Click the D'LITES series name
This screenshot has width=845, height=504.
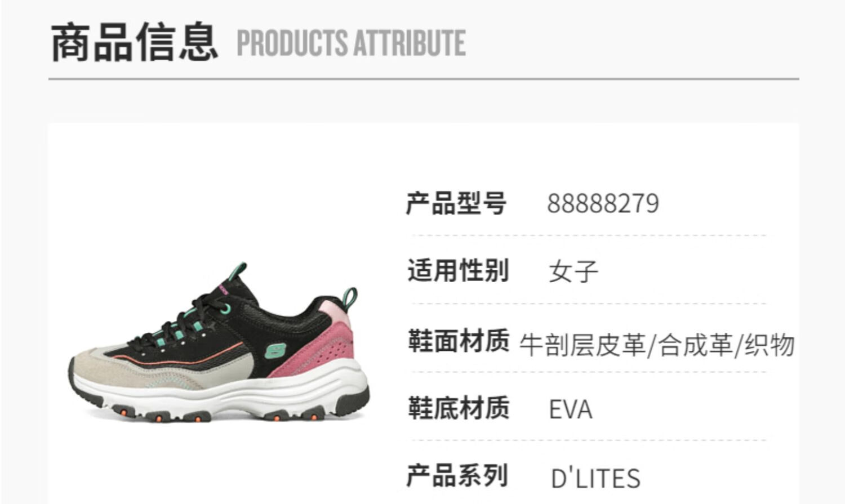point(595,479)
